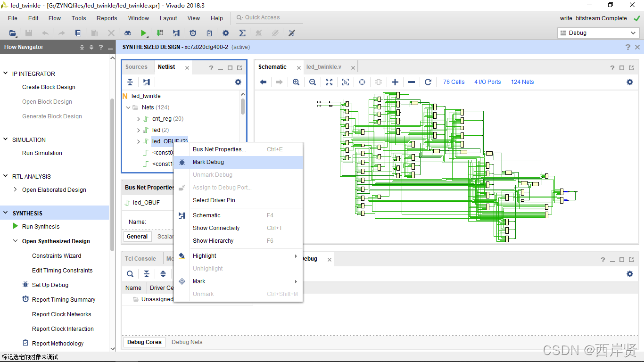Switch to Debug Nets tab

tap(187, 342)
